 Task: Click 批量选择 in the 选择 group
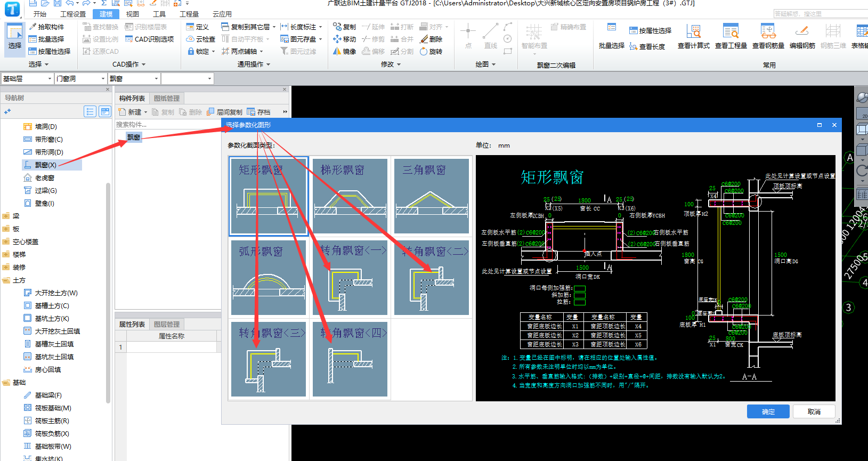click(46, 39)
